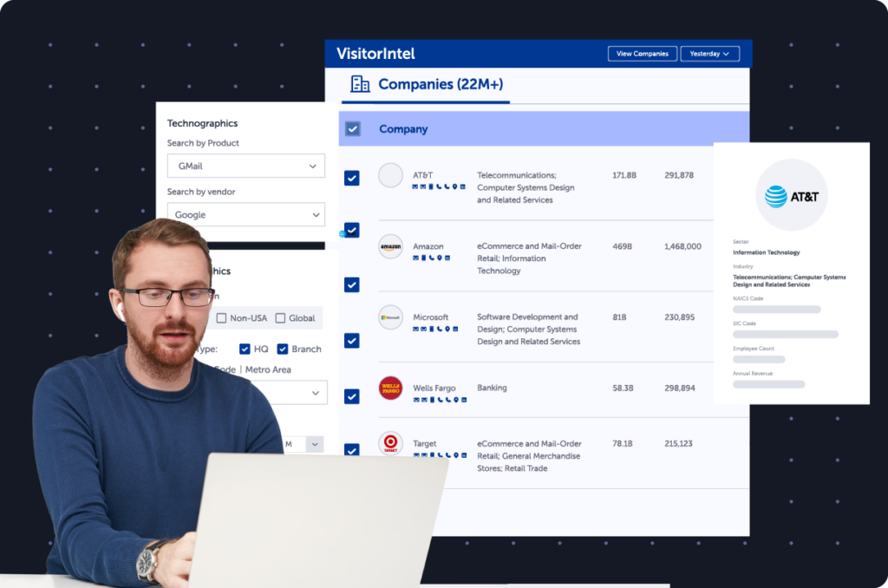Click the mobile device icon under AT&T

(431, 186)
